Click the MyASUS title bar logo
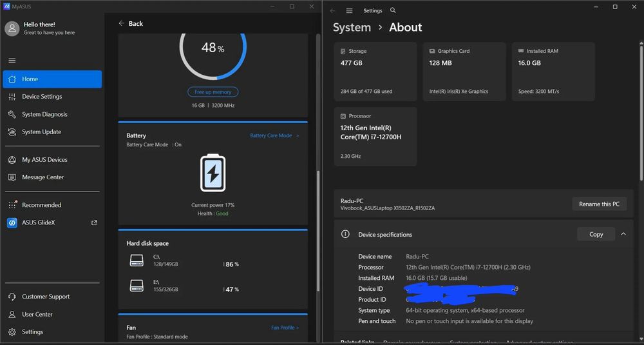644x345 pixels. pos(6,6)
